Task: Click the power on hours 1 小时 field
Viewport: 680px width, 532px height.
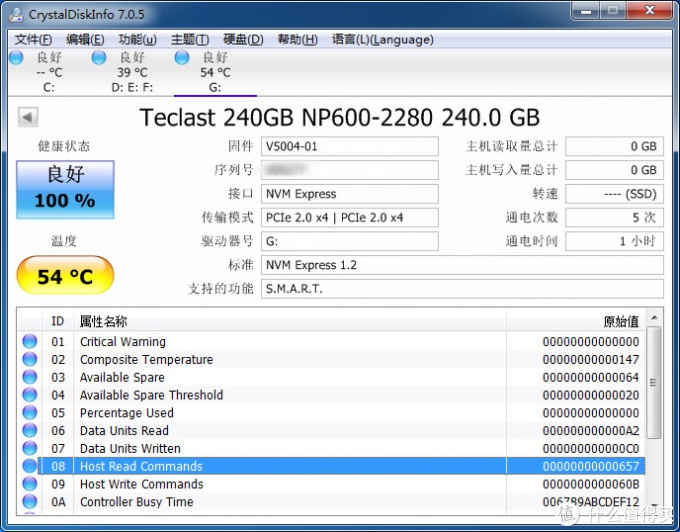Action: [615, 241]
